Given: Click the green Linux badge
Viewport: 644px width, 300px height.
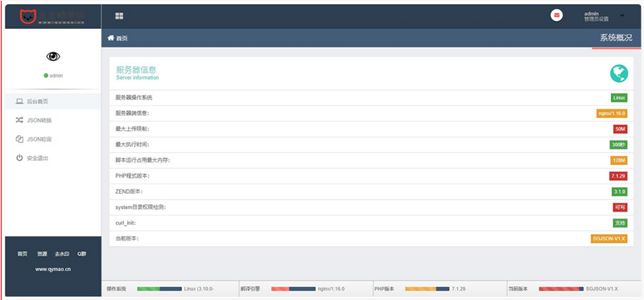Looking at the screenshot, I should tap(619, 97).
